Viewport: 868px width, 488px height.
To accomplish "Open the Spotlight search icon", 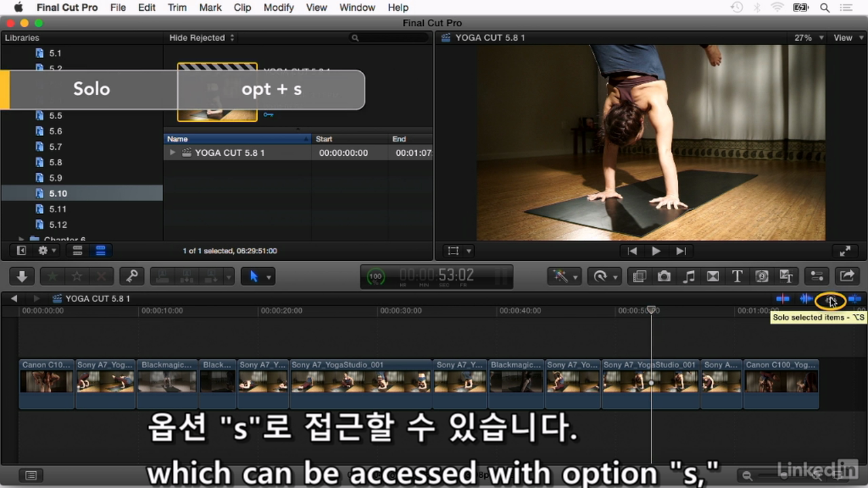I will (825, 7).
